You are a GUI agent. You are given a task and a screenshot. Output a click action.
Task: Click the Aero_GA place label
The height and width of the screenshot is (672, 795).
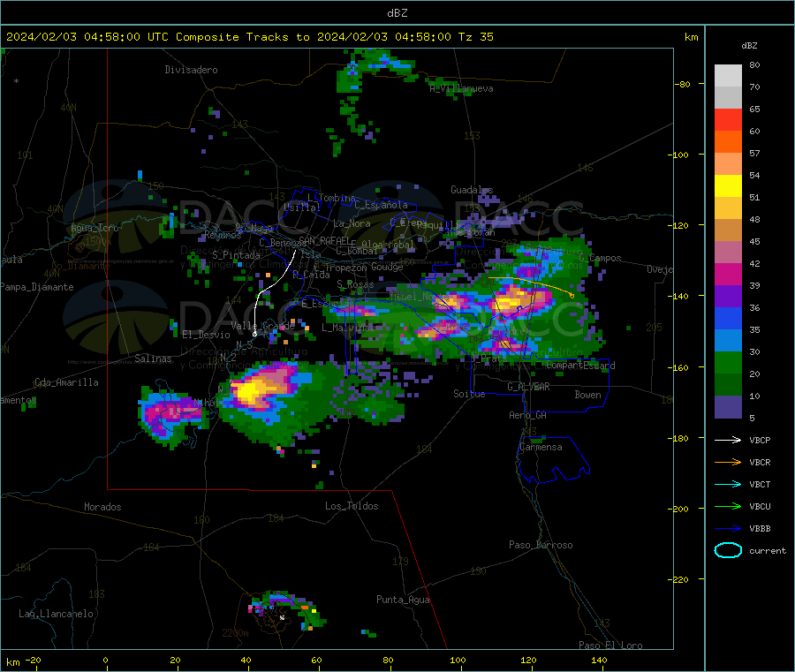[x=528, y=415]
